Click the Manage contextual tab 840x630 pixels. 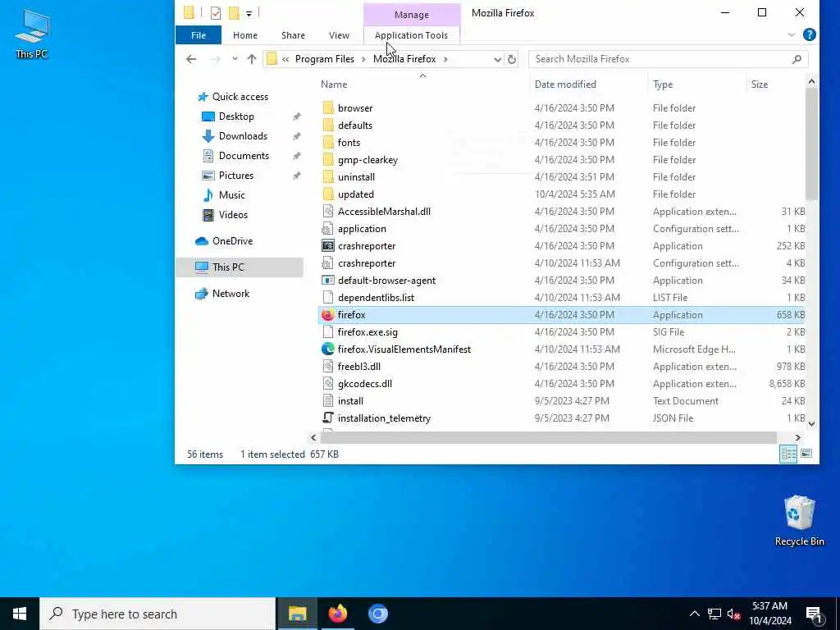pos(412,15)
